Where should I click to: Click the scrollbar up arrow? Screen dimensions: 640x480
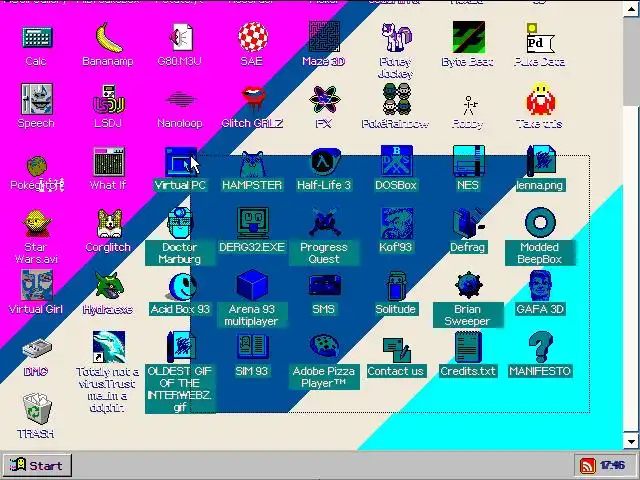coord(631,9)
